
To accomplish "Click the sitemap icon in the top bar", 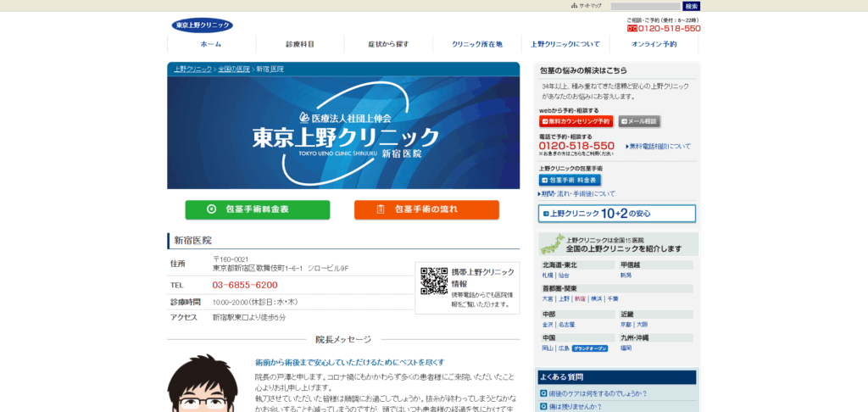I will pos(574,6).
